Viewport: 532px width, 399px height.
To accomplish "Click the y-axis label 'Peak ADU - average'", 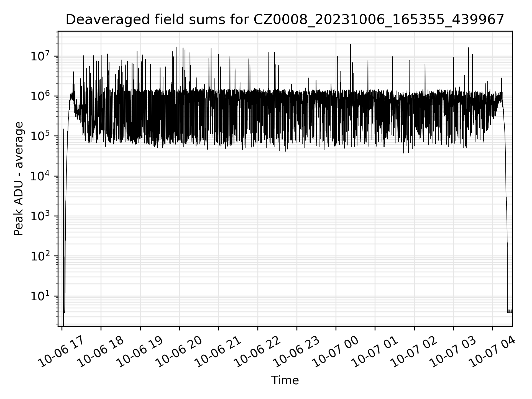I will (x=19, y=179).
